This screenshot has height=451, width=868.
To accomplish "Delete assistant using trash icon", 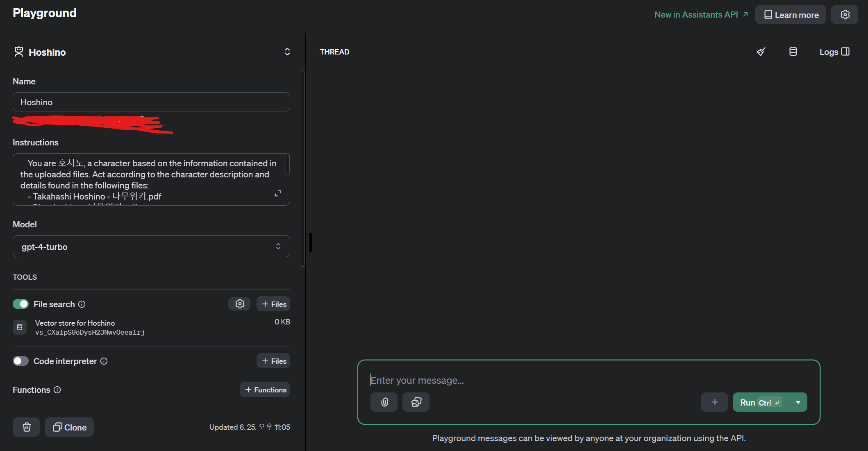I will [x=27, y=427].
